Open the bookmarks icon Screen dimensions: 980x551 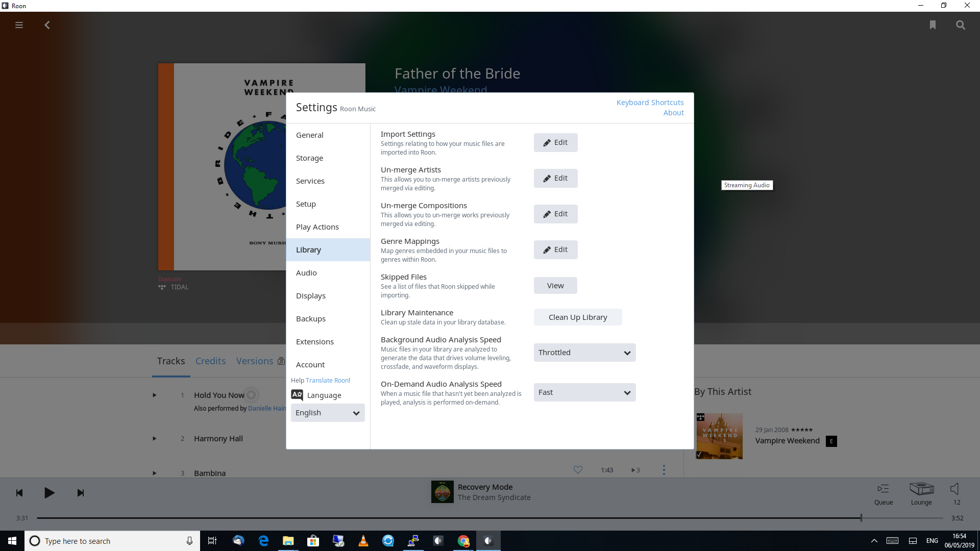click(x=933, y=25)
